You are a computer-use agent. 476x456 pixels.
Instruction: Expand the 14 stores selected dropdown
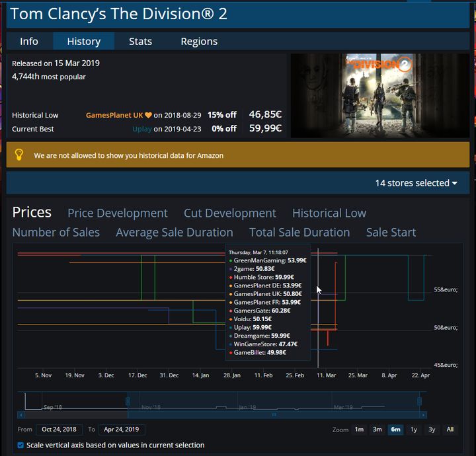coord(416,183)
